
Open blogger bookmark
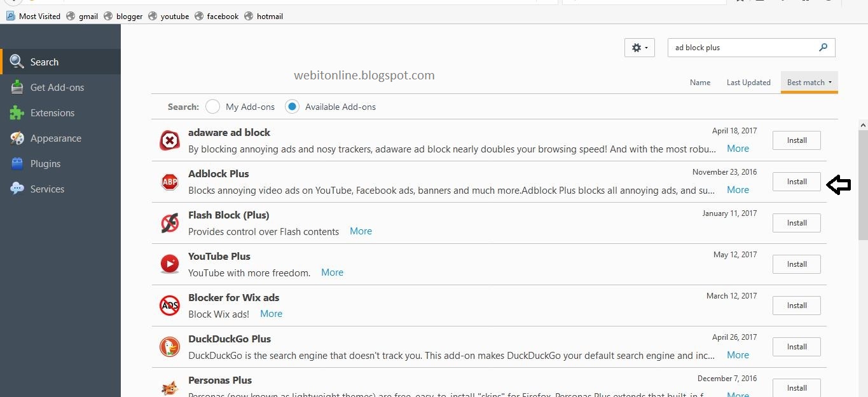(x=123, y=16)
